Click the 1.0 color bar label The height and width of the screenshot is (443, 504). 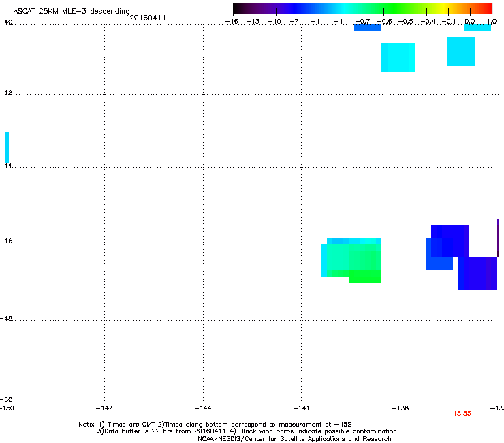click(x=492, y=22)
